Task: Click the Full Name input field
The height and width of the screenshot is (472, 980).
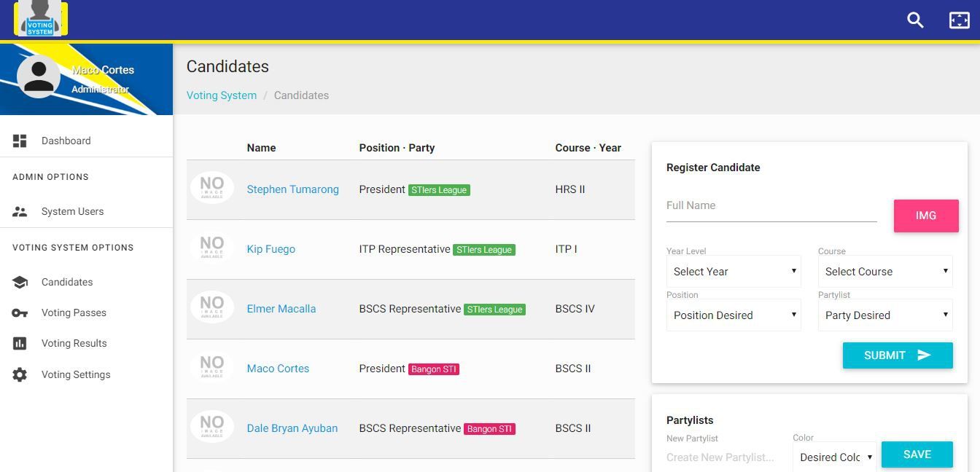Action: 771,206
